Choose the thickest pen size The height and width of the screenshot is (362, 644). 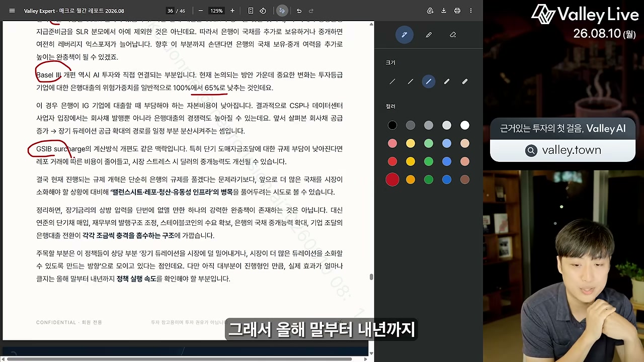465,81
